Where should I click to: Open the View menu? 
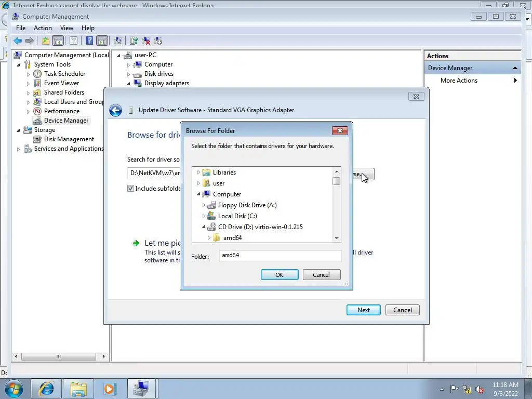pyautogui.click(x=66, y=28)
